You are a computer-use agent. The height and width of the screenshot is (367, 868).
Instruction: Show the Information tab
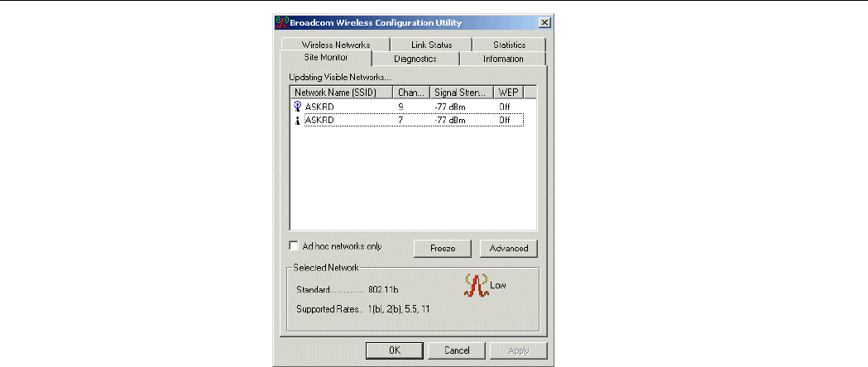tap(503, 59)
